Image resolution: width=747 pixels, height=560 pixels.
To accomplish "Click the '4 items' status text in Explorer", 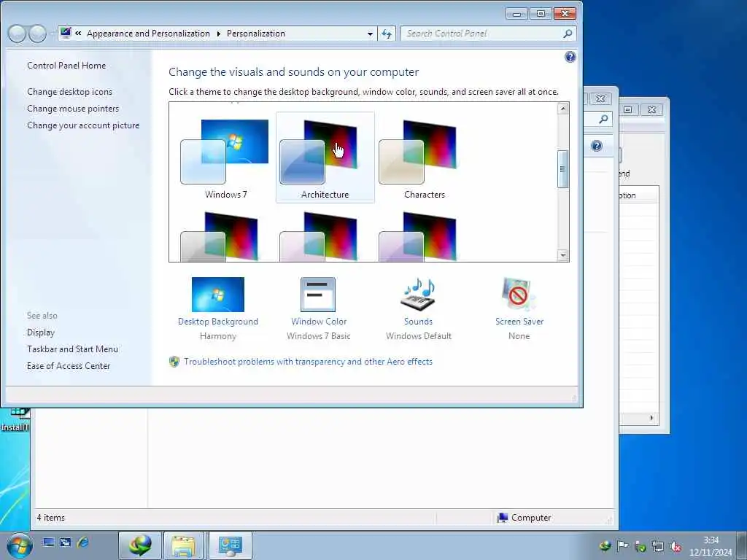I will click(50, 518).
